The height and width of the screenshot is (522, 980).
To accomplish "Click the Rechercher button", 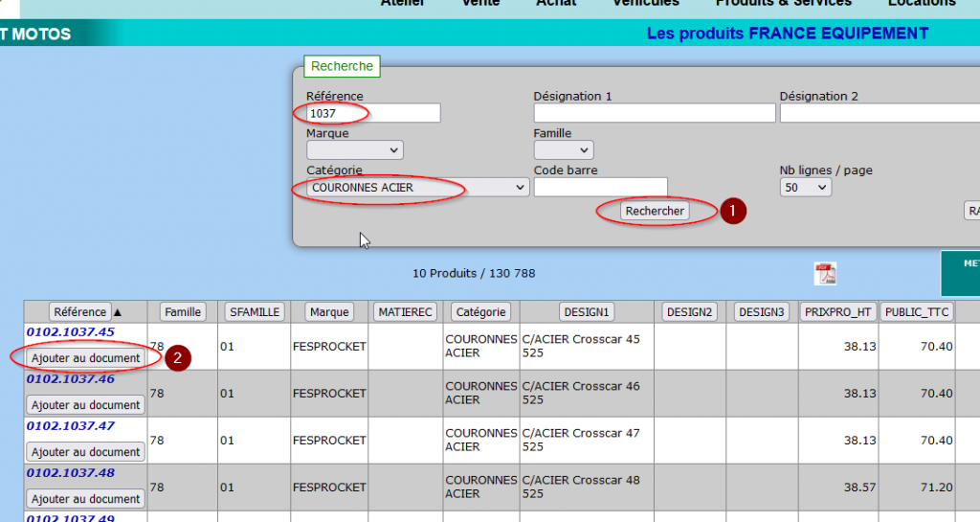I will pyautogui.click(x=655, y=212).
